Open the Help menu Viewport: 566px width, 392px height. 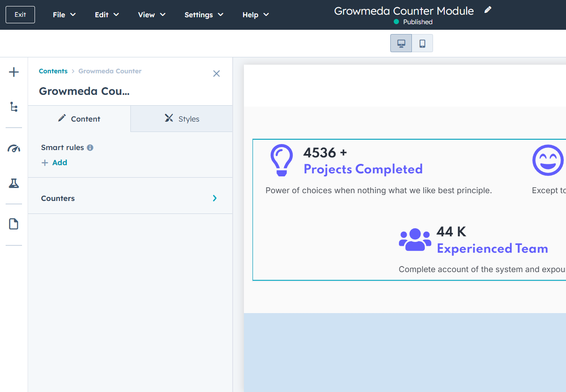coord(256,15)
